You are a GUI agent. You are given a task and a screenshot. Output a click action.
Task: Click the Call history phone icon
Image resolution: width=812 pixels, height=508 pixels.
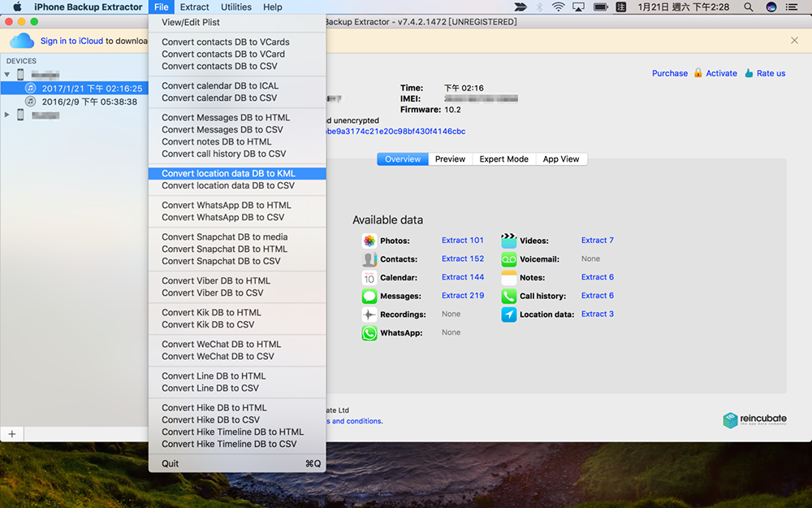(508, 296)
